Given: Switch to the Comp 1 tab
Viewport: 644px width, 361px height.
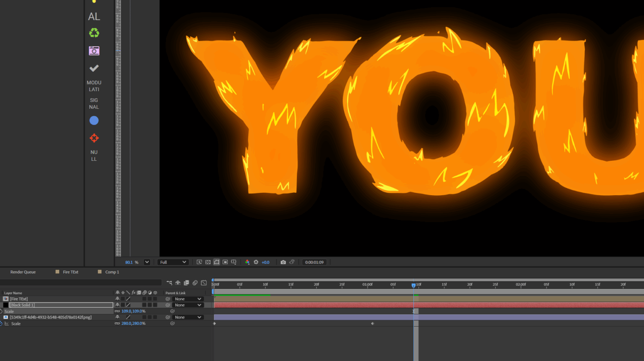Looking at the screenshot, I should (112, 272).
